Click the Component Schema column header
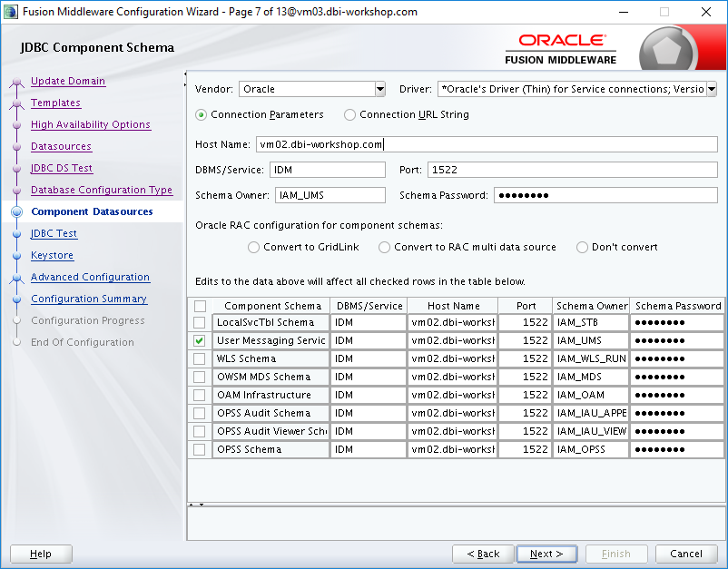 pos(272,307)
